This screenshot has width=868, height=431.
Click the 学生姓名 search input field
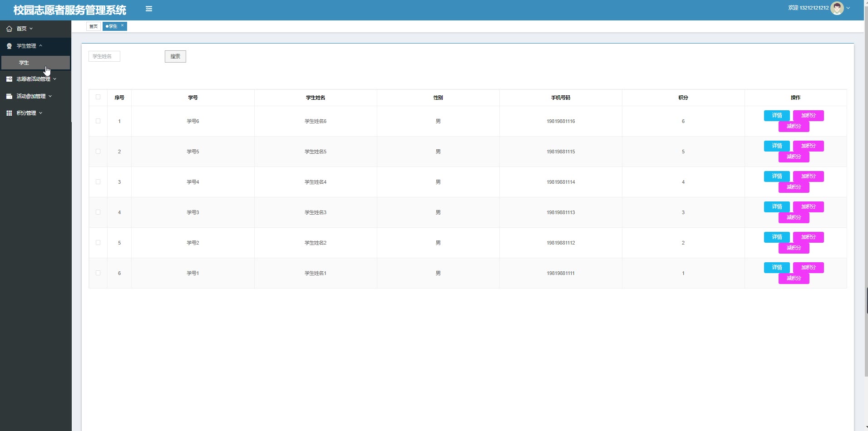click(104, 56)
